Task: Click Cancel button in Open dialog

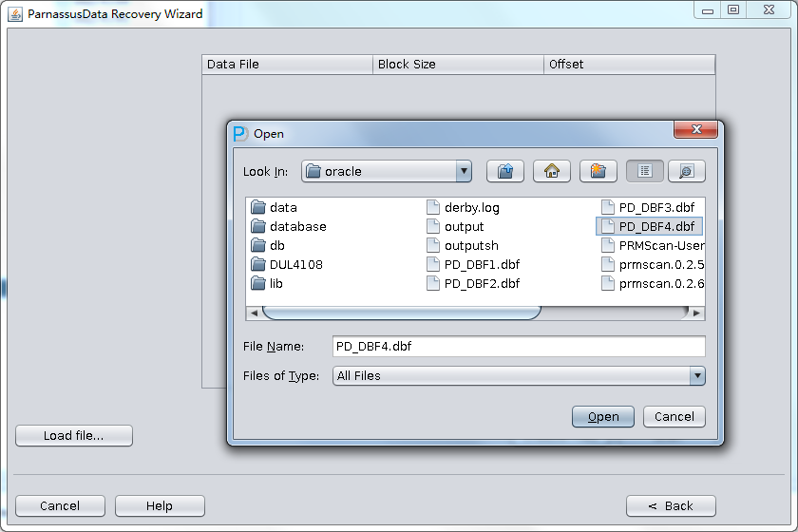Action: (674, 416)
